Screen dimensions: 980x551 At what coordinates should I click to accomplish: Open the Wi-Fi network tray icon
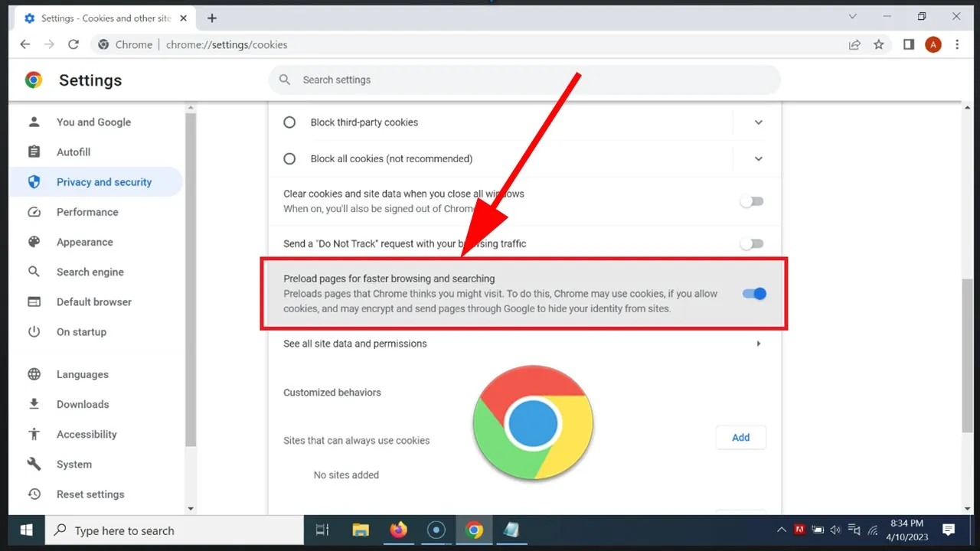(x=872, y=530)
